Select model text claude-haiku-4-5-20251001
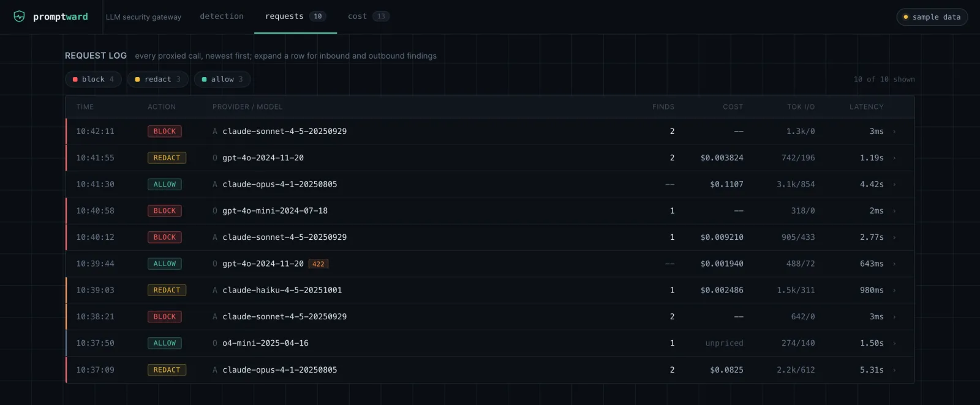The image size is (980, 405). tap(282, 291)
